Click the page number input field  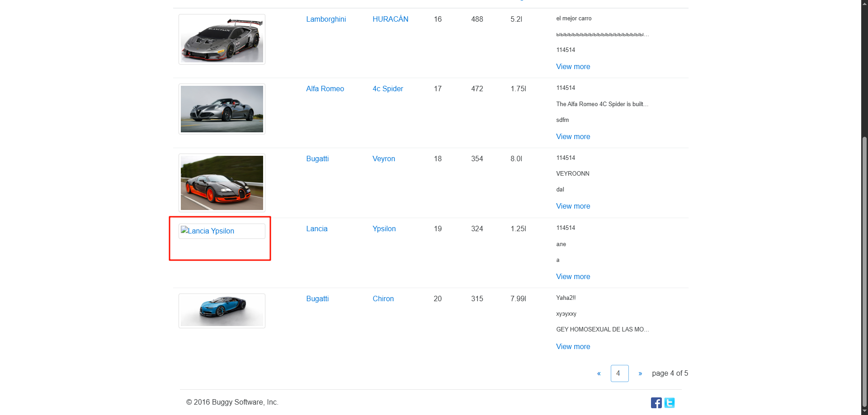pos(619,373)
